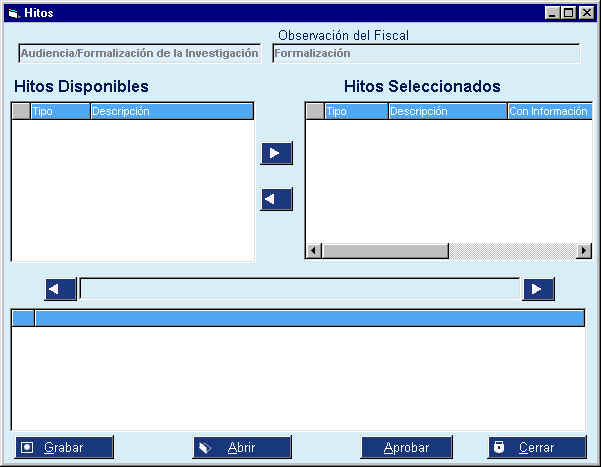Click the Hitos Seleccionados horizontal scrollbar left arrow
This screenshot has height=467, width=601.
[x=314, y=251]
